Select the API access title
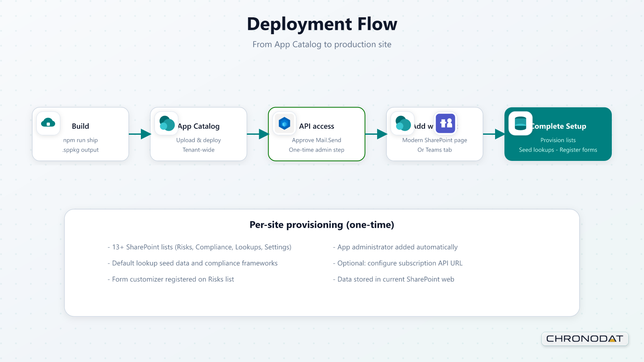644x362 pixels. [317, 126]
